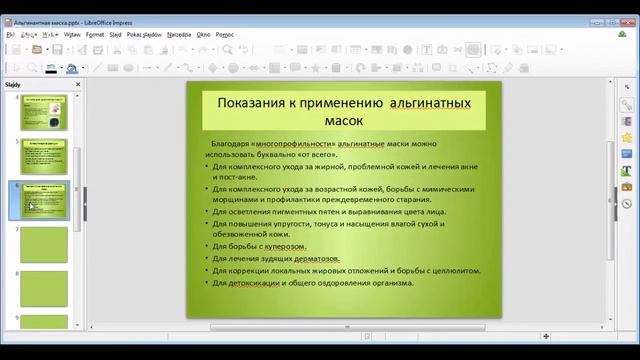The width and height of the screenshot is (640, 360).
Task: Open the Pomoc menu
Action: [x=224, y=35]
